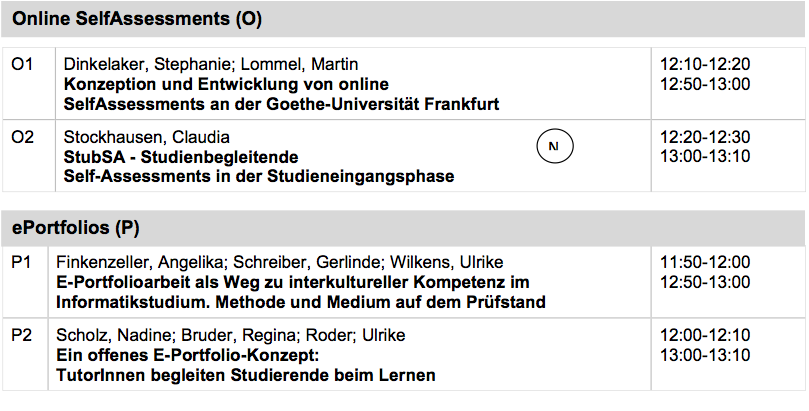Select time slot 12:00-12:10 in row P2
The height and width of the screenshot is (411, 809).
pos(705,336)
